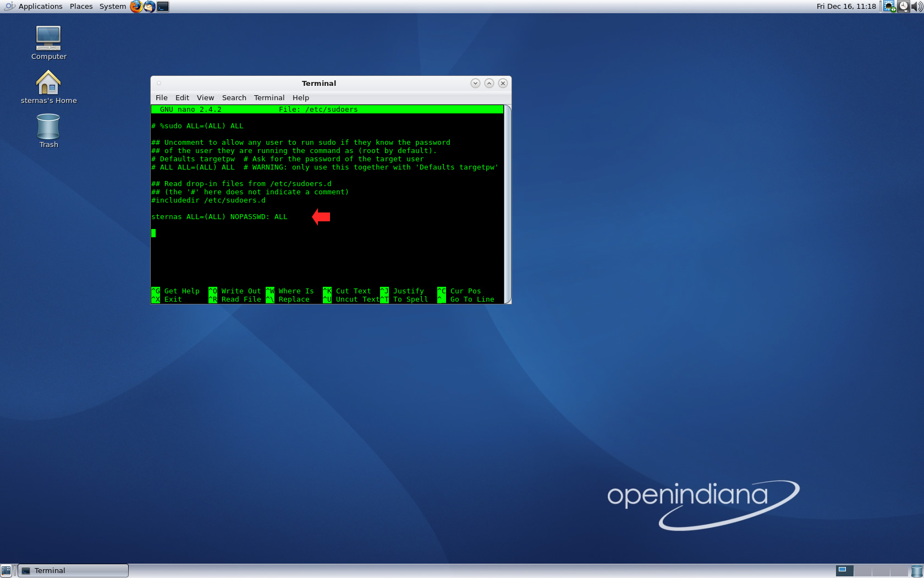Click the '^J Justify' shortcut
The width and height of the screenshot is (924, 578).
click(402, 291)
